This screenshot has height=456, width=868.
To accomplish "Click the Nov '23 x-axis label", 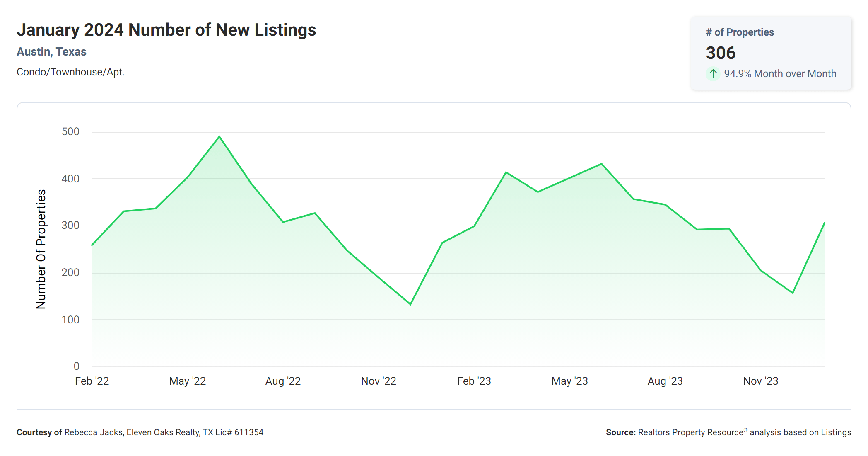I will [760, 381].
